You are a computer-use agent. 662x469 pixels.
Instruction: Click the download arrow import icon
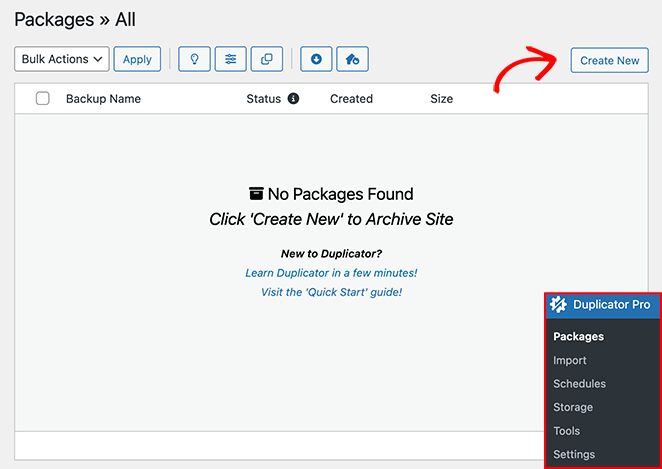(316, 59)
